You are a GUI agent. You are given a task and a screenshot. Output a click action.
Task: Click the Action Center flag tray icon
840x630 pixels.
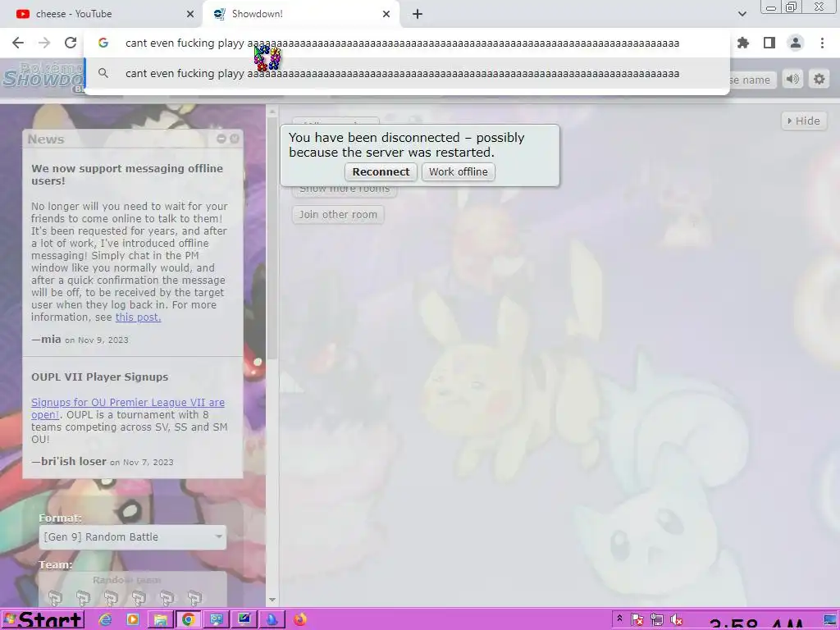637,620
